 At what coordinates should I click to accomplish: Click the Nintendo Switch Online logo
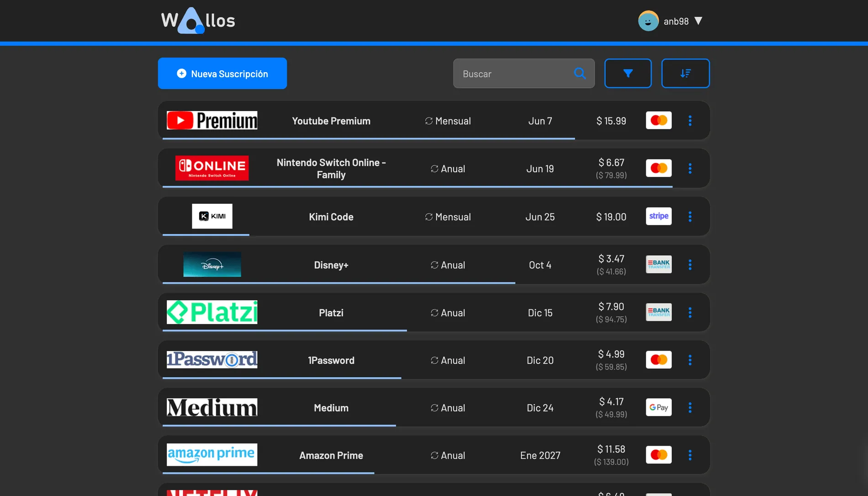pos(212,168)
